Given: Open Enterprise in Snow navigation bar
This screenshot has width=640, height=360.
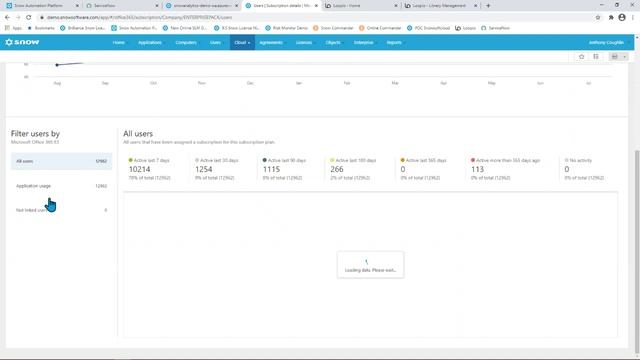Looking at the screenshot, I should [363, 42].
